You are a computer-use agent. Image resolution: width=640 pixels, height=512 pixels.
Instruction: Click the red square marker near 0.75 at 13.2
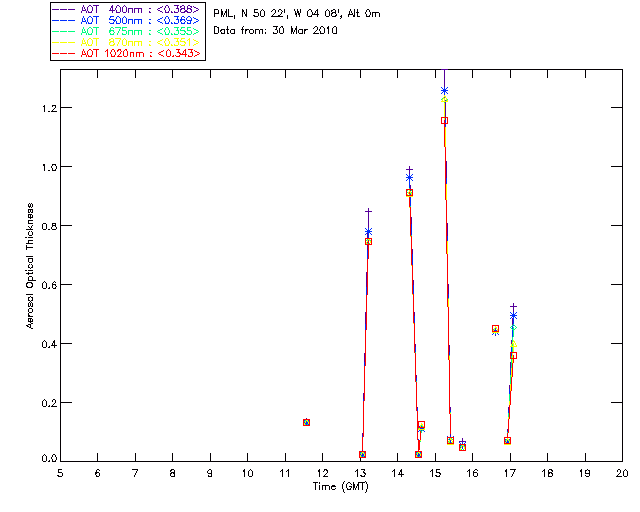pos(369,242)
